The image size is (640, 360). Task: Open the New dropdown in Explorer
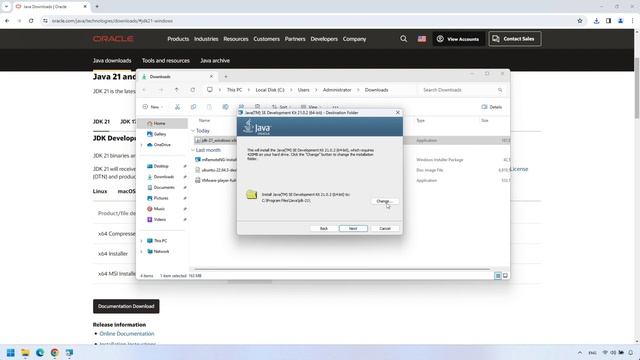(x=153, y=107)
